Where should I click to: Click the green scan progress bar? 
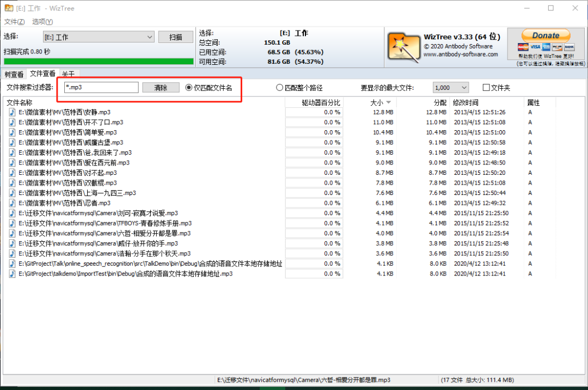tap(99, 62)
